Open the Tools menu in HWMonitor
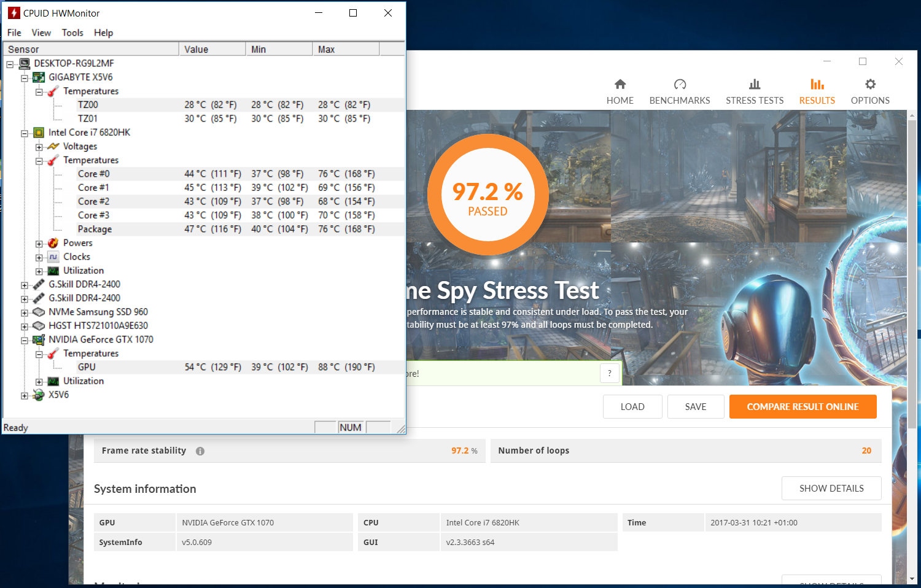The width and height of the screenshot is (921, 588). (x=72, y=33)
